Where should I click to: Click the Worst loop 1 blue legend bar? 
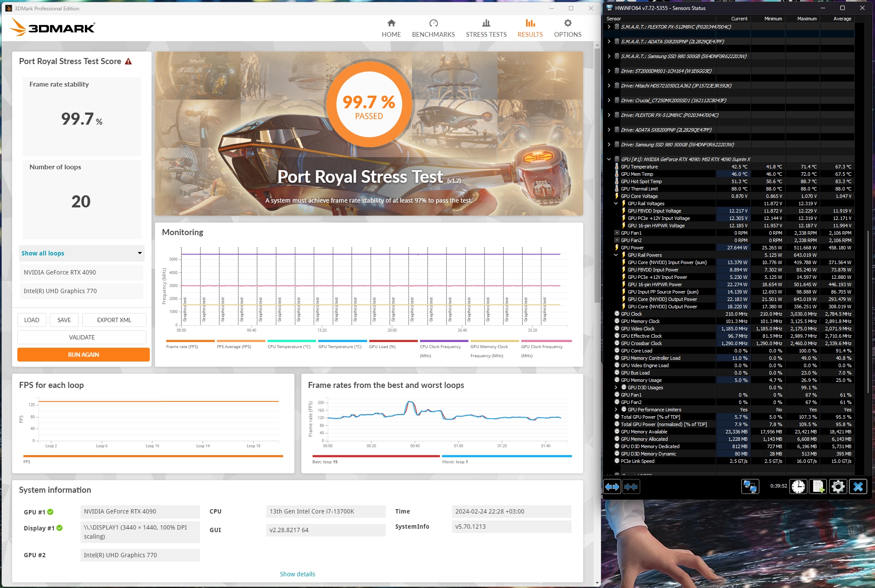tap(507, 456)
